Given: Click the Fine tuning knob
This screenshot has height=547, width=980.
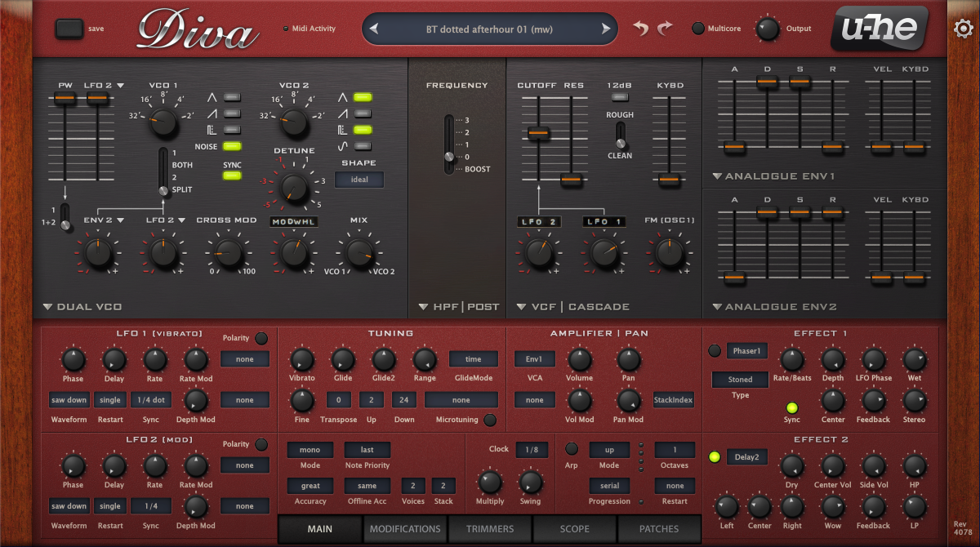Looking at the screenshot, I should click(x=302, y=400).
